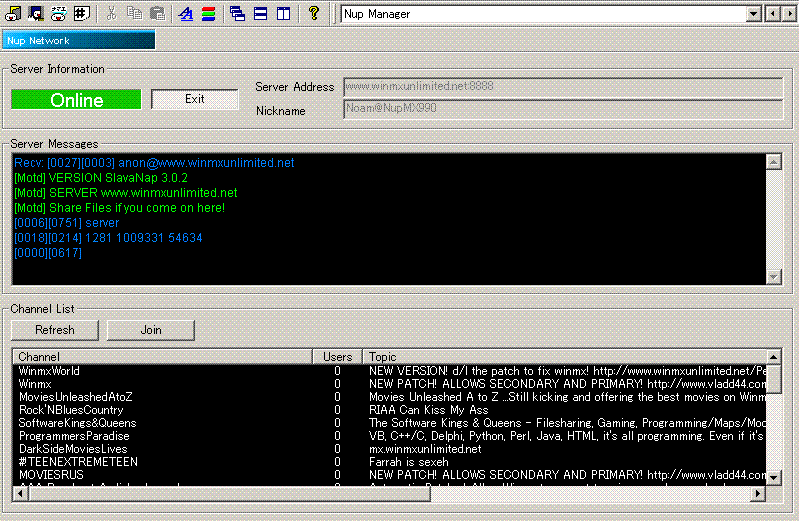Screen dimensions: 799x521
Task: Click the channel list scroll left arrow
Action: click(x=20, y=493)
